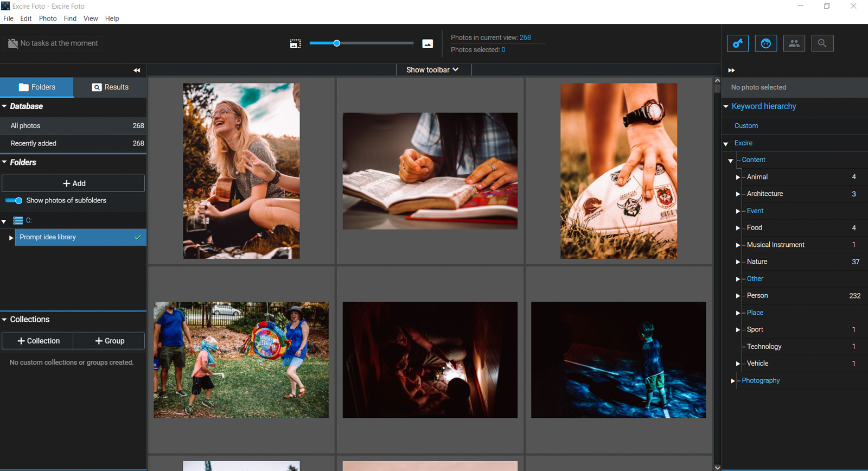868x471 pixels.
Task: Expand the Prompt idea library folder
Action: click(x=10, y=238)
